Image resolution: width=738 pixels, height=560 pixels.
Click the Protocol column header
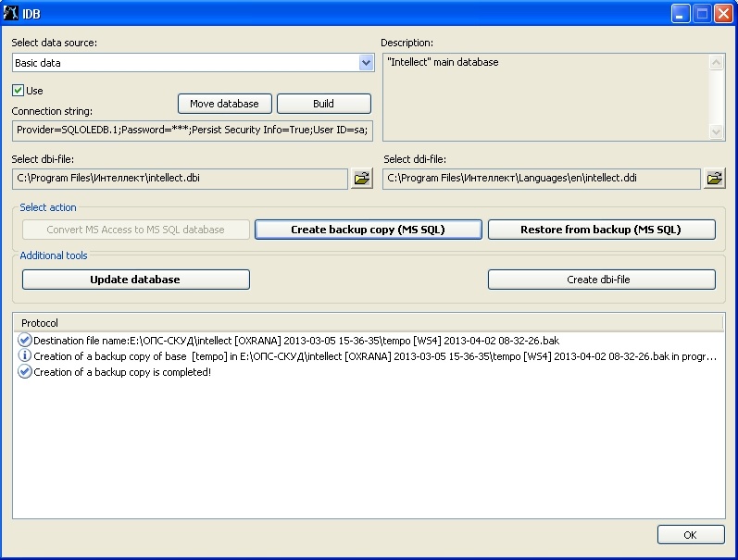point(368,323)
